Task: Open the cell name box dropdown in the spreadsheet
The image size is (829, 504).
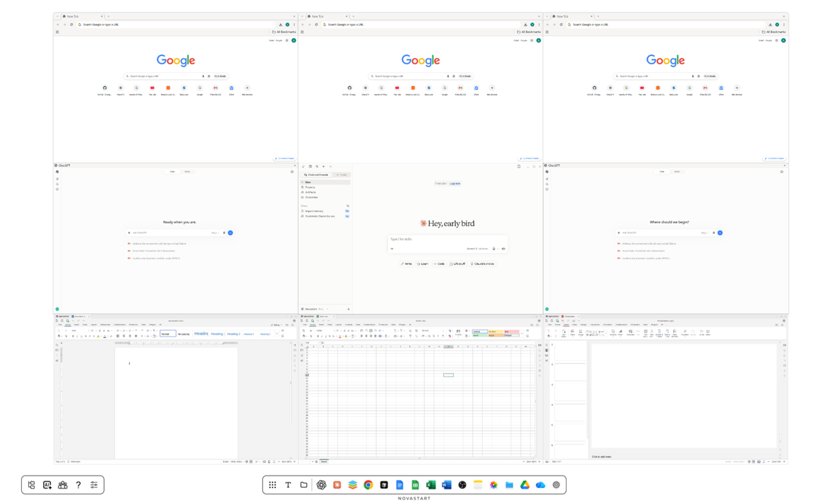Action: [319, 343]
